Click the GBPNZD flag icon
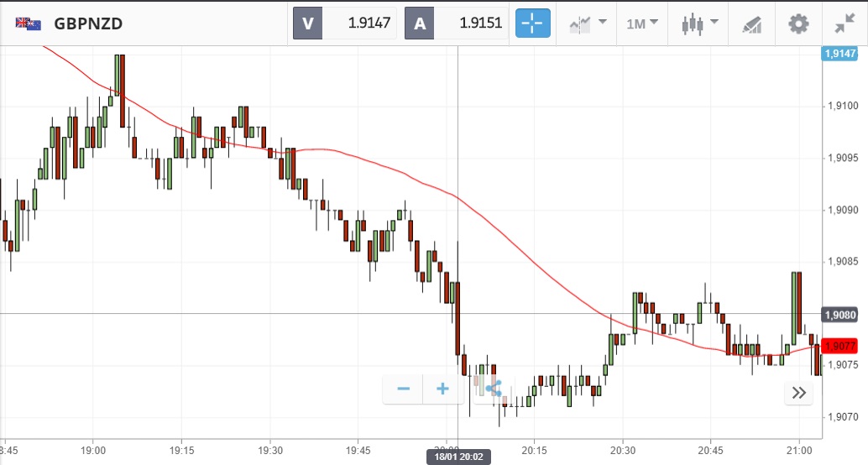This screenshot has width=868, height=465. [28, 24]
